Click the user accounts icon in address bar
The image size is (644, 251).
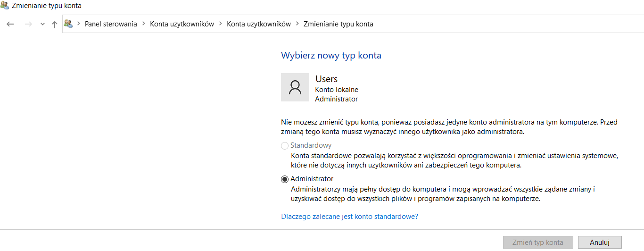68,24
